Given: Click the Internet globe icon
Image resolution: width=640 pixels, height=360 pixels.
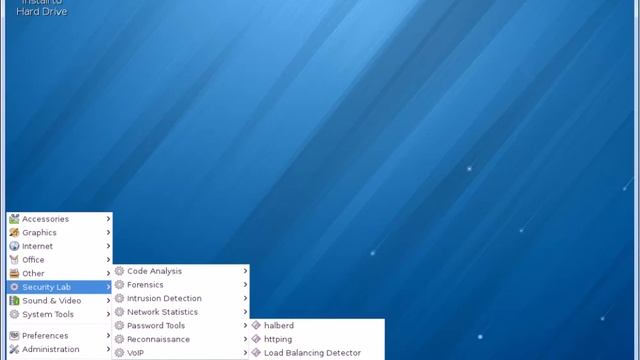Looking at the screenshot, I should pyautogui.click(x=14, y=246).
